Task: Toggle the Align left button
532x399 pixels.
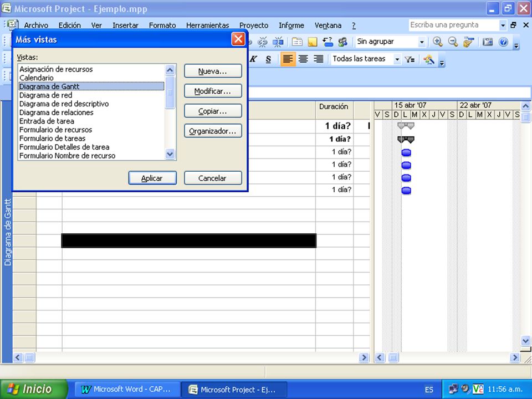Action: pyautogui.click(x=288, y=59)
